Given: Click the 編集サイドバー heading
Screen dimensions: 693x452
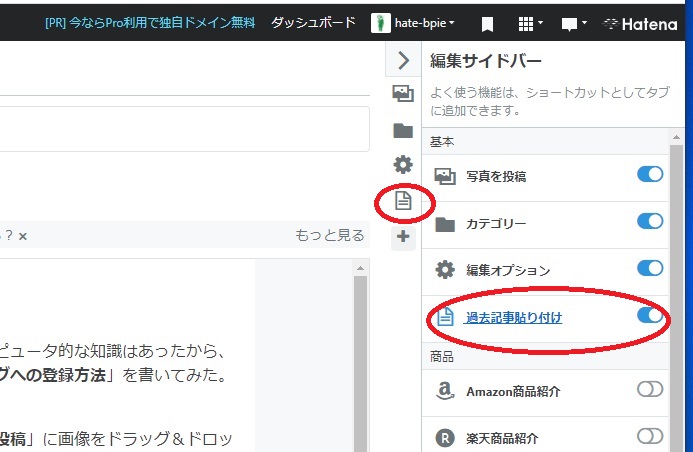Looking at the screenshot, I should pos(486,61).
